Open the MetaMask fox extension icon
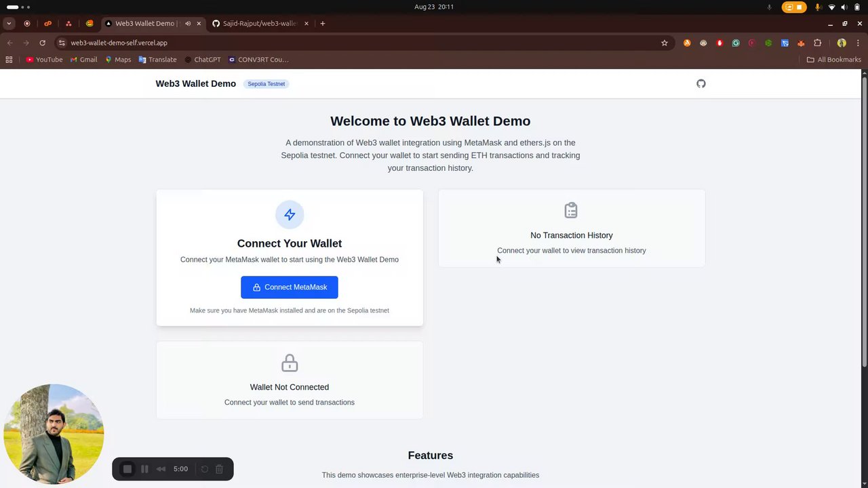 (801, 43)
